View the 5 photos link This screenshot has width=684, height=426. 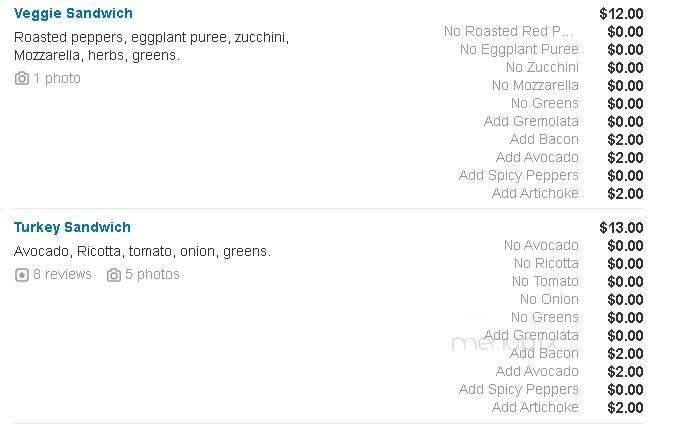click(x=152, y=274)
